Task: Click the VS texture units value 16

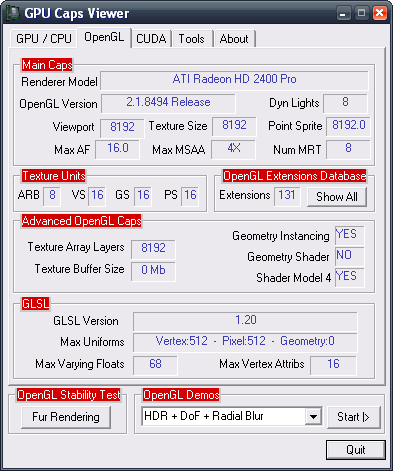Action: tap(97, 196)
